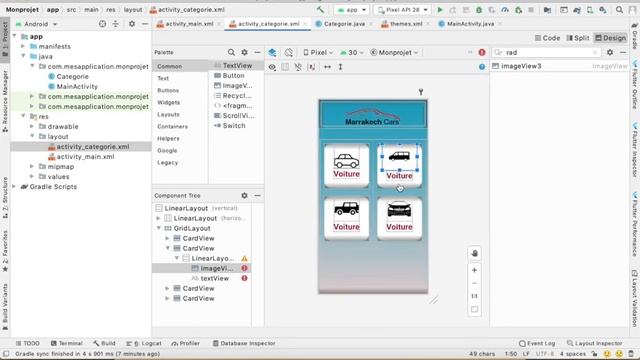Click the horizontal expand arrows icon

point(327,67)
